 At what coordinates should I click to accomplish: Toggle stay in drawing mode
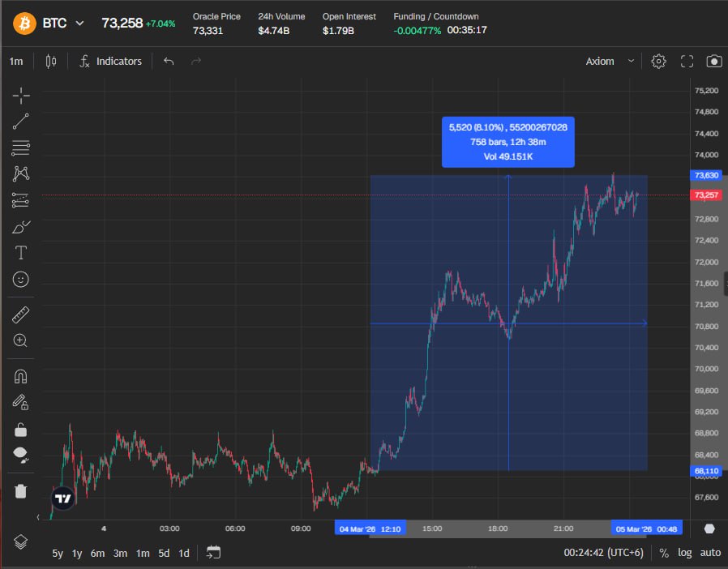21,402
